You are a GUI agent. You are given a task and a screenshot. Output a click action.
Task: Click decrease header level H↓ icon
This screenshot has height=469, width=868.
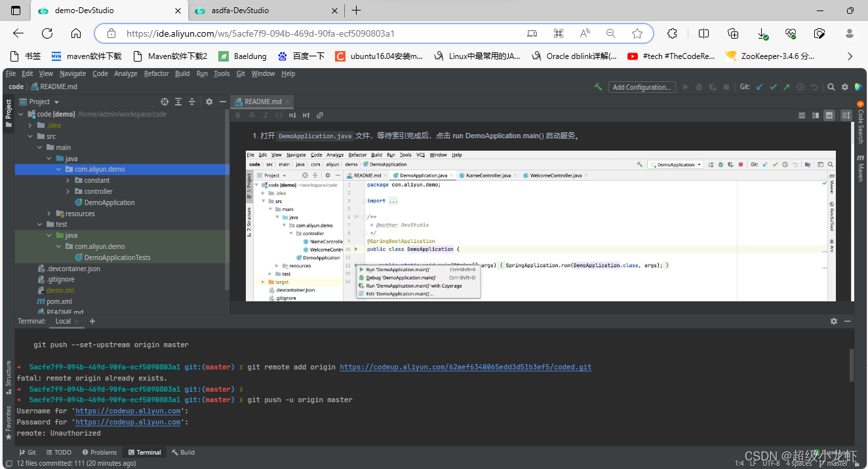[292, 115]
